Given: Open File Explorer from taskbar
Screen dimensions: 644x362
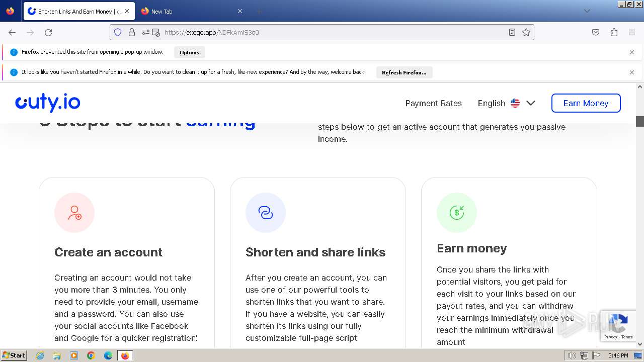Looking at the screenshot, I should click(57, 355).
